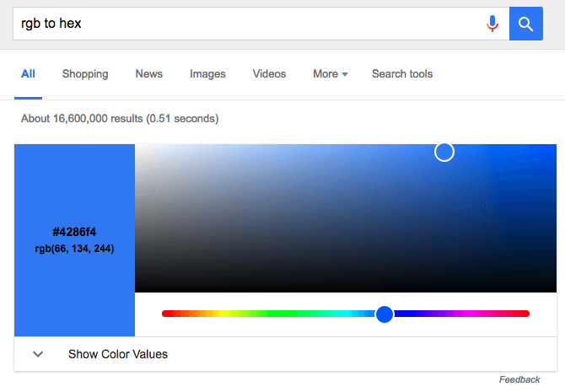Switch to the Videos tab
This screenshot has height=392, width=565.
coord(269,74)
